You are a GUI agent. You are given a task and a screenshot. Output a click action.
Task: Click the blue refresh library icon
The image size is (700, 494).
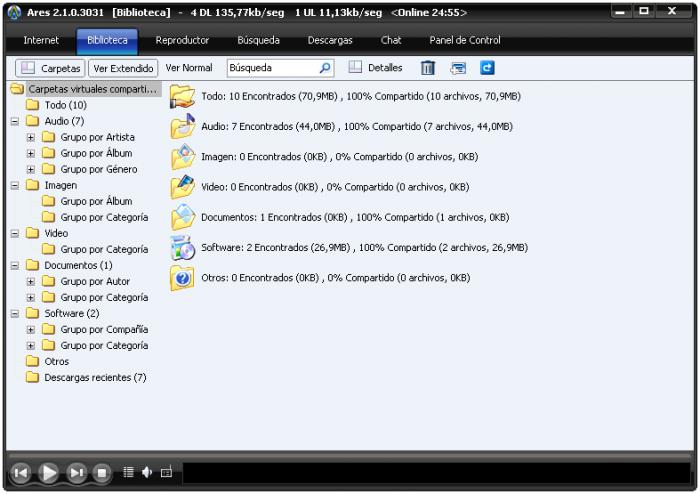(487, 68)
